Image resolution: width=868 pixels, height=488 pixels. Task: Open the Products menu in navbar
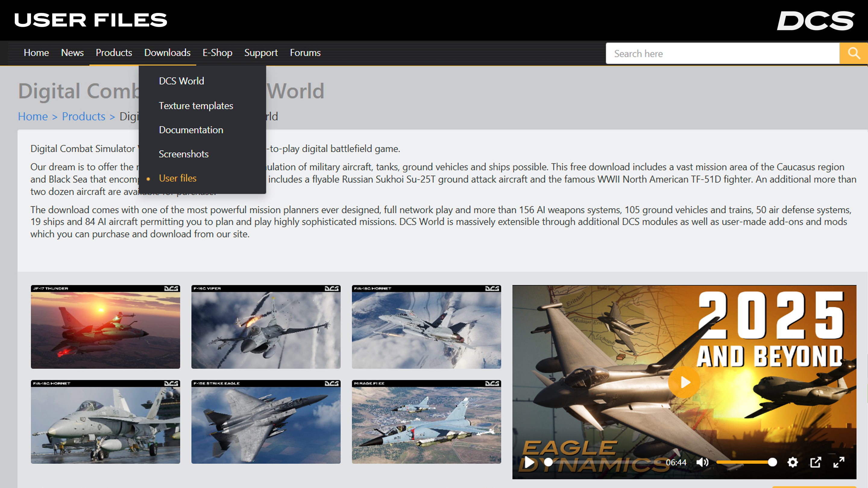(114, 53)
